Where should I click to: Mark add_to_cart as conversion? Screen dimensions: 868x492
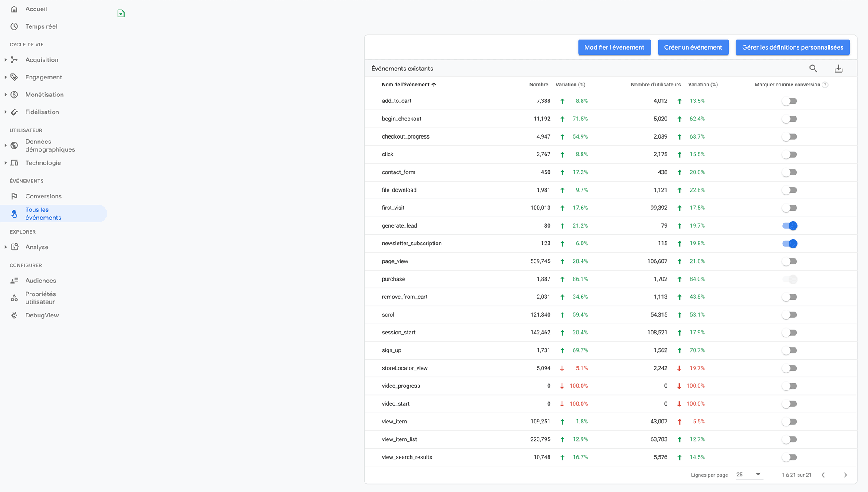pyautogui.click(x=789, y=101)
